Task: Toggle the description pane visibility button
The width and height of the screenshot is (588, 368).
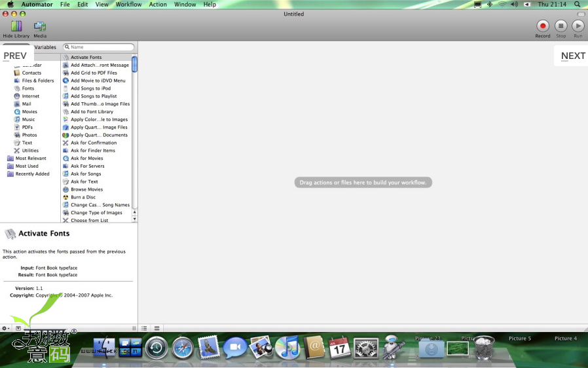Action: [x=18, y=328]
